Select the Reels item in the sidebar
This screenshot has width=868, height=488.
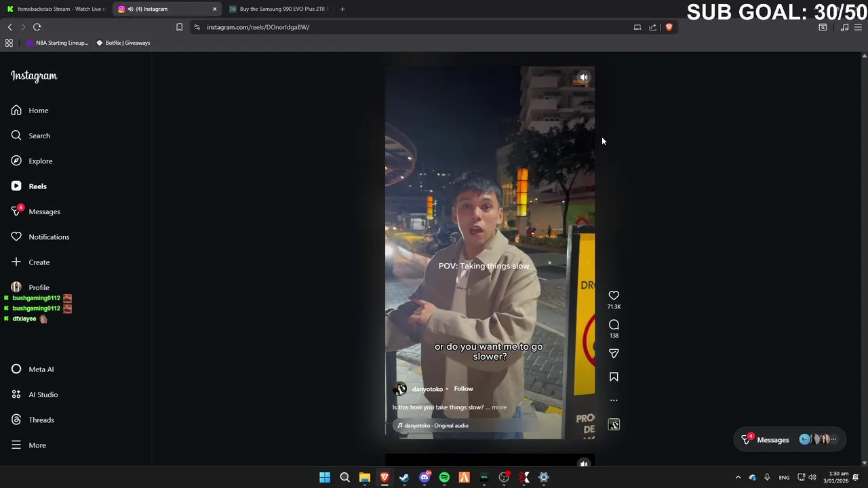[29, 186]
